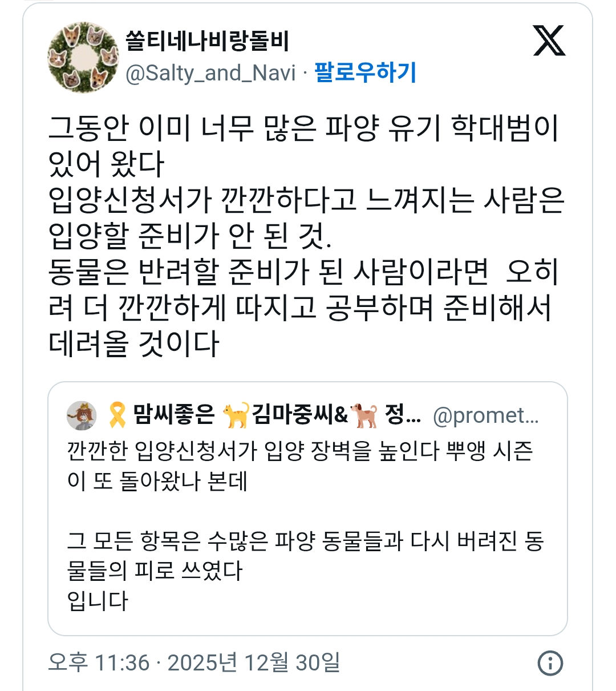This screenshot has height=691, width=616.
Task: Follow the account via 팔로우하기
Action: tap(365, 73)
